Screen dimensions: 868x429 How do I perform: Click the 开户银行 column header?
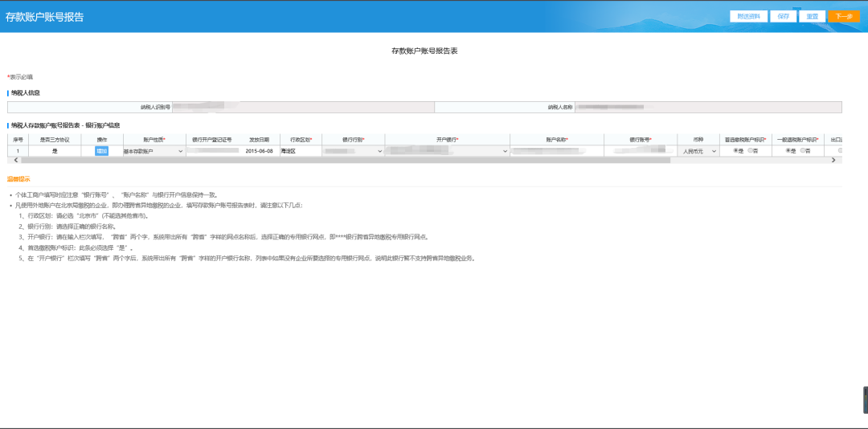(x=448, y=140)
